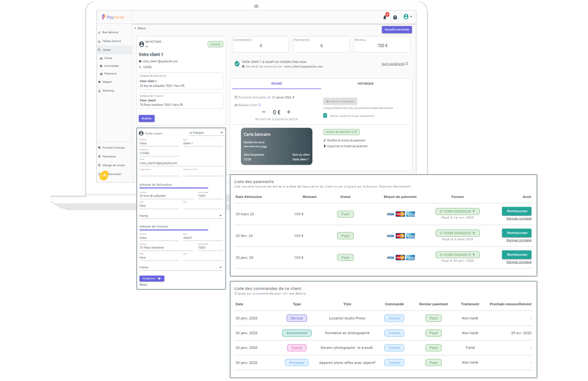Click the PayFacile logo
This screenshot has width=588, height=381.
click(113, 17)
